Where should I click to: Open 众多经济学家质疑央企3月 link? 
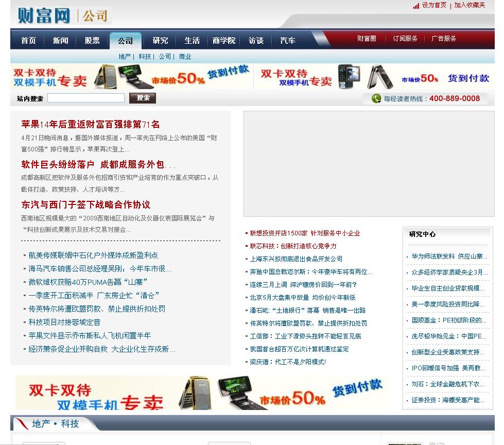coord(449,272)
